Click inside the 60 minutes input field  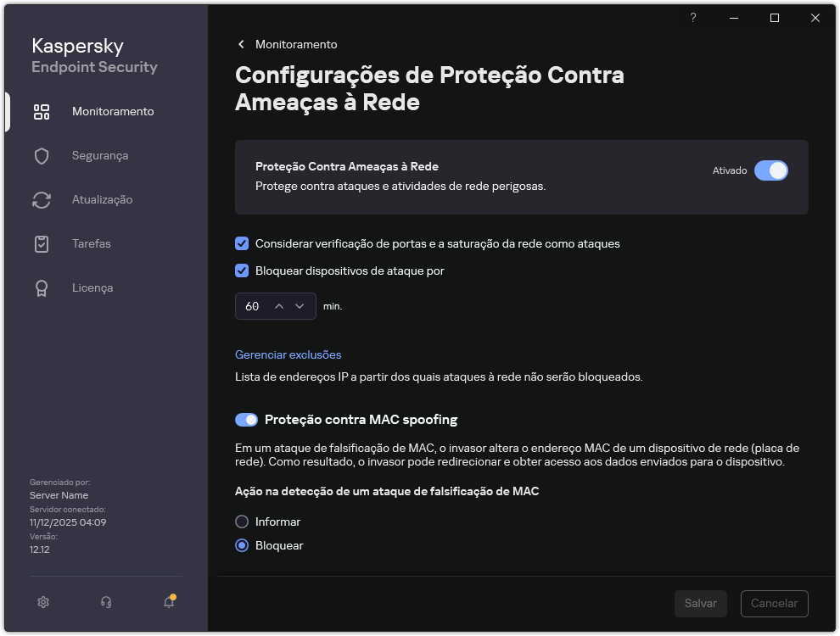point(253,306)
